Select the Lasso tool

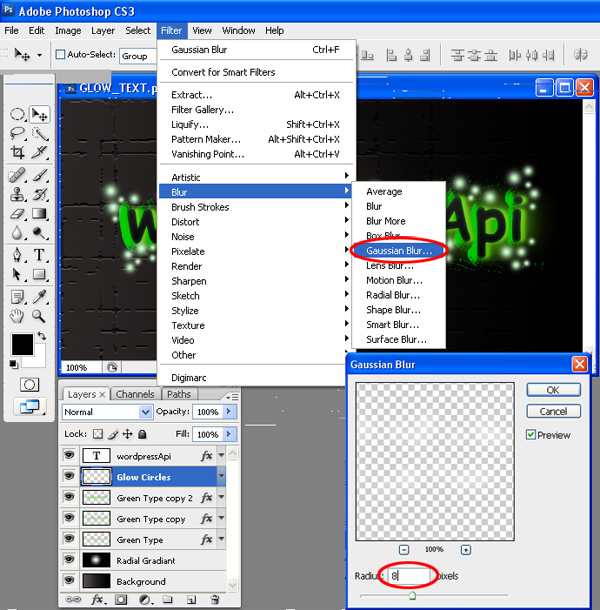click(17, 133)
